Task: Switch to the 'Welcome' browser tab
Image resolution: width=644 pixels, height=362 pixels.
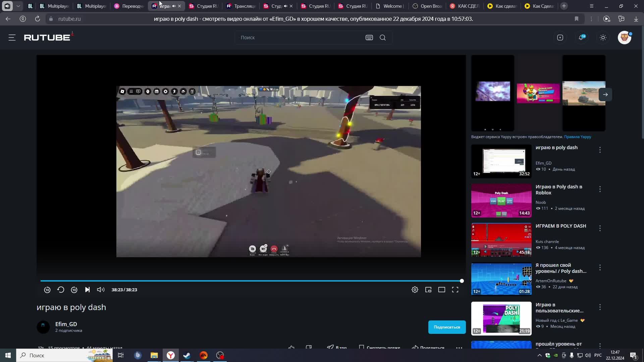Action: (390, 6)
